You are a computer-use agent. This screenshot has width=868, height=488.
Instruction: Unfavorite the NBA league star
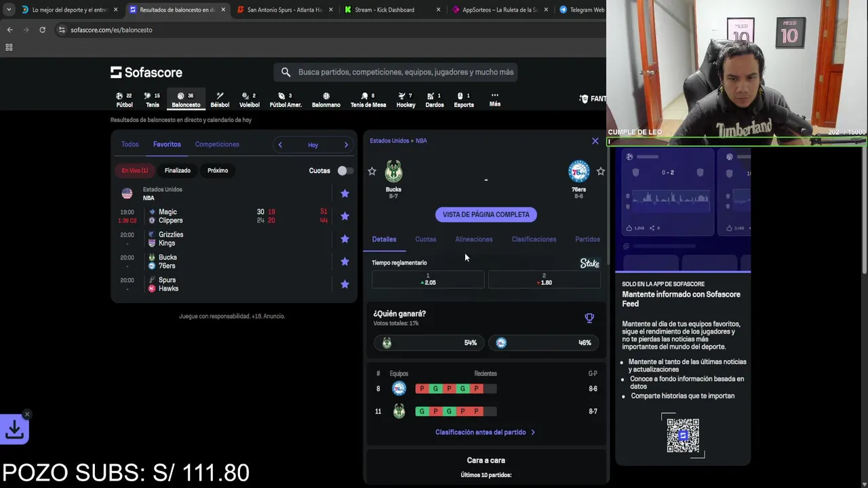344,194
